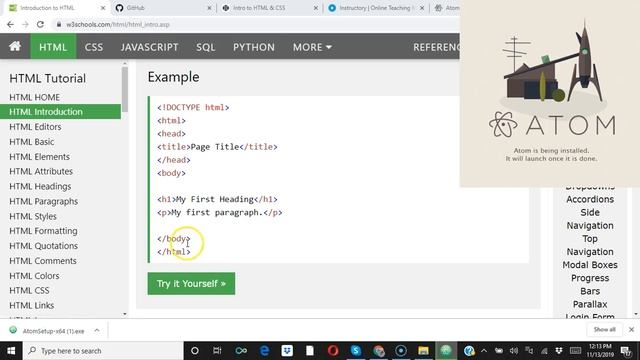The width and height of the screenshot is (640, 360).
Task: Open HTML Introduction in the sidebar
Action: [x=60, y=112]
